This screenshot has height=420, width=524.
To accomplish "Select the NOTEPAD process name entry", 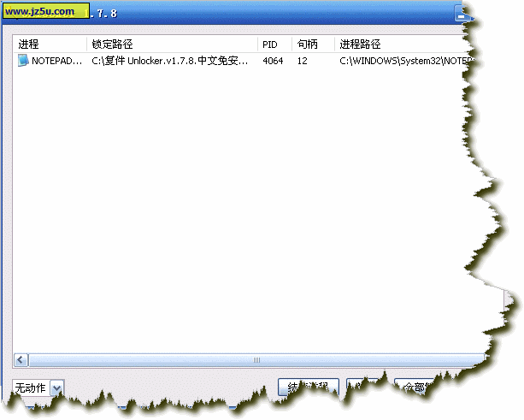I will pyautogui.click(x=56, y=61).
